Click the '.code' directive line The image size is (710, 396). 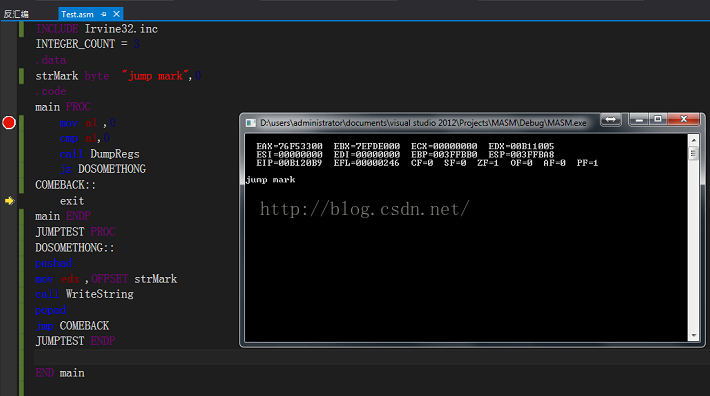coord(51,91)
